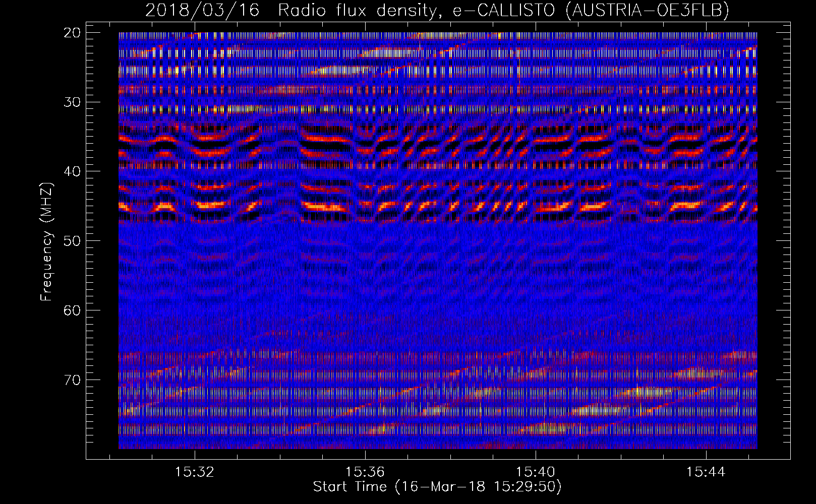Click the 15:40 time tick label
Screen dimensions: 816x504
click(x=536, y=472)
